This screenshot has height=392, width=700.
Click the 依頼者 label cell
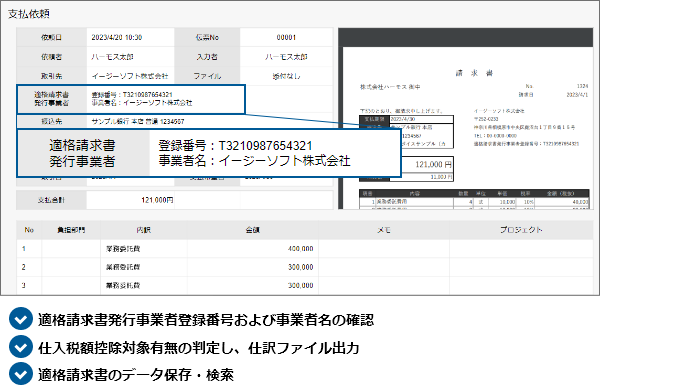tap(51, 57)
